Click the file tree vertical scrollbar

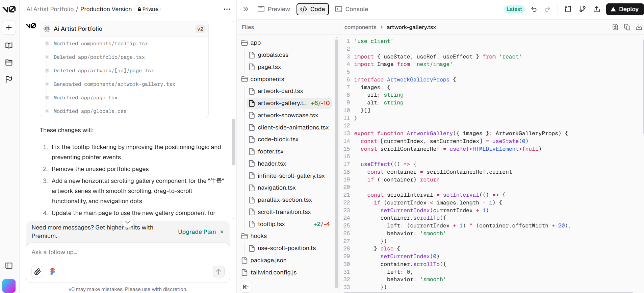(x=336, y=164)
